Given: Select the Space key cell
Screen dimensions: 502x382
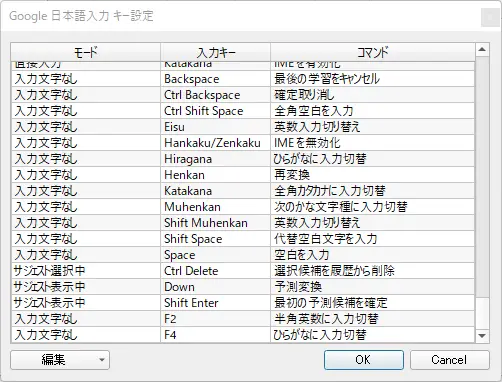Looking at the screenshot, I should 215,255.
